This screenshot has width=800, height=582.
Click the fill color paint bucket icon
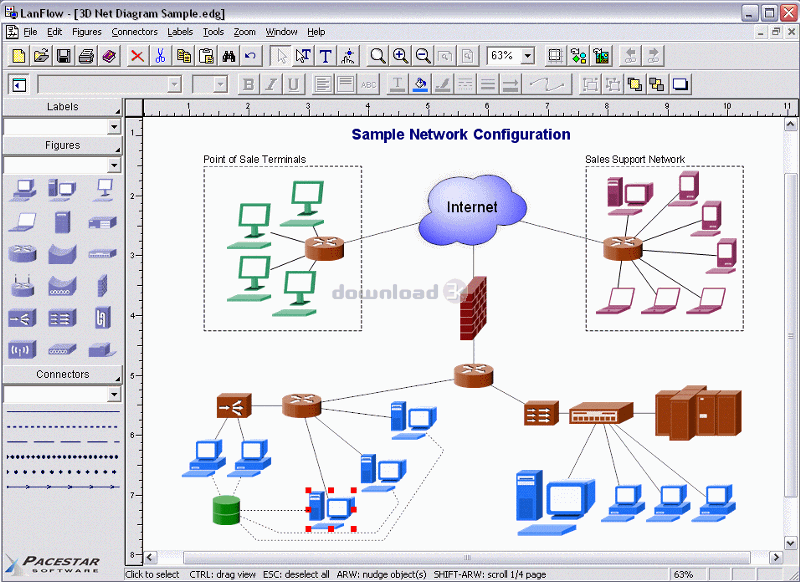coord(420,84)
